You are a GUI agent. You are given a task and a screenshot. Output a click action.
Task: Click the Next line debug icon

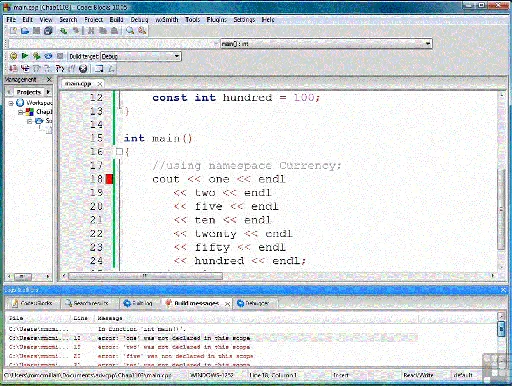coord(37,69)
